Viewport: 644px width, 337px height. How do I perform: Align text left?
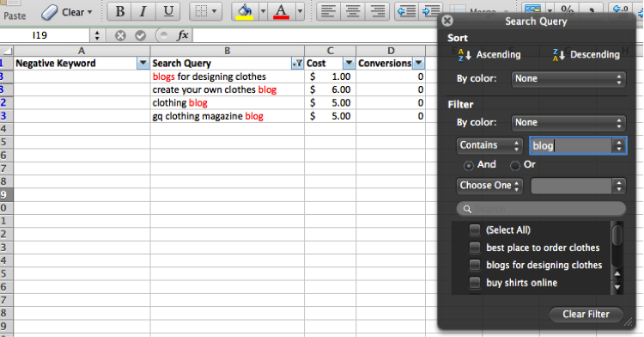coord(328,11)
